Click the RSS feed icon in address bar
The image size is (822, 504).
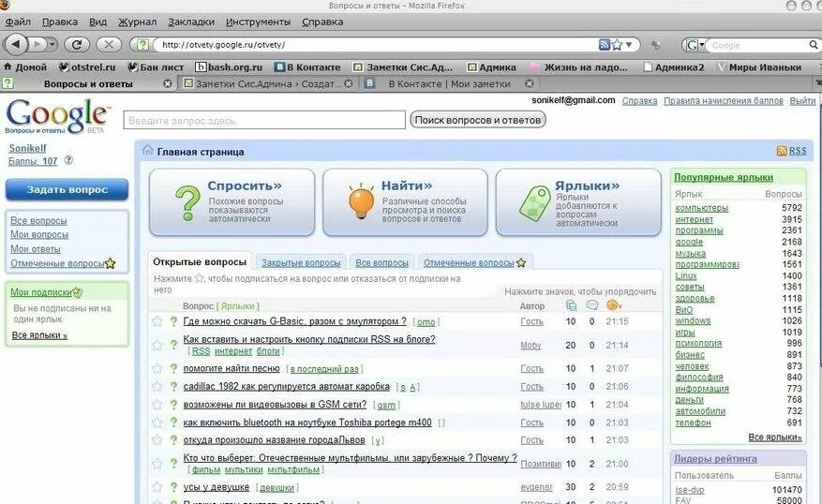tap(605, 45)
